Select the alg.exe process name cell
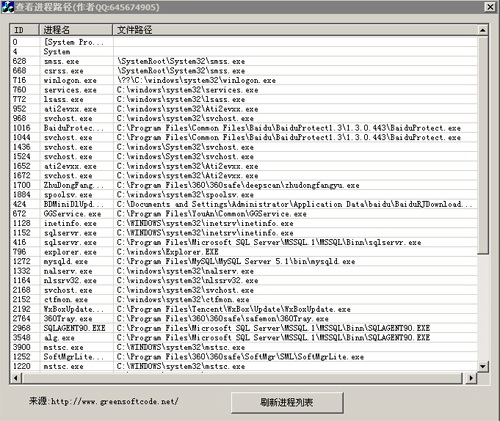The height and width of the screenshot is (421, 500). coord(59,338)
